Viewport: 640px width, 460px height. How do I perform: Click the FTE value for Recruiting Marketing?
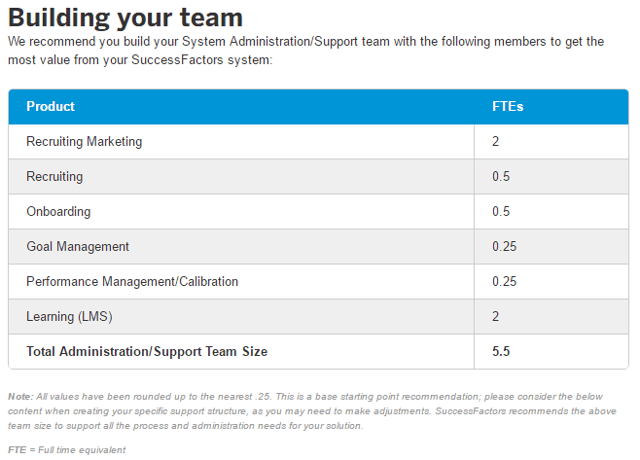496,142
